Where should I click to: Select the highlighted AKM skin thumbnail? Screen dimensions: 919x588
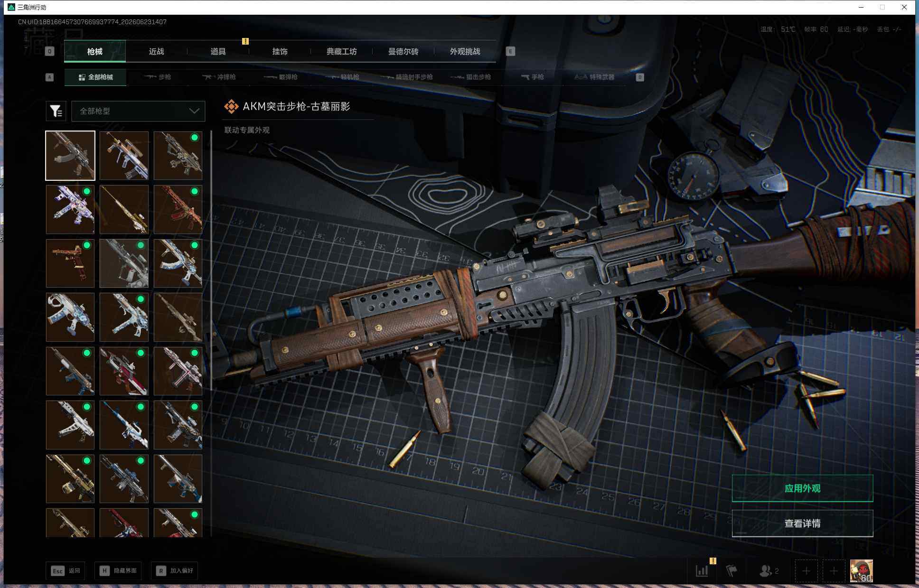click(x=70, y=156)
